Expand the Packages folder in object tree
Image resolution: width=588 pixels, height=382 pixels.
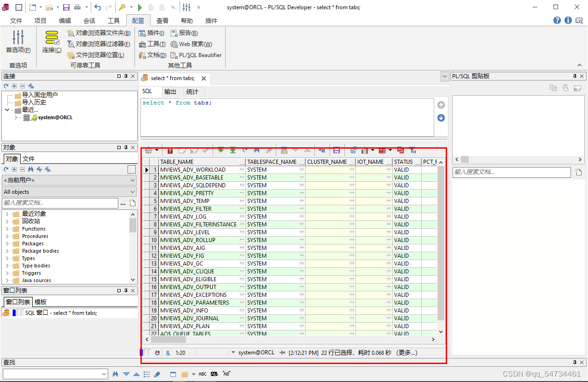point(7,243)
